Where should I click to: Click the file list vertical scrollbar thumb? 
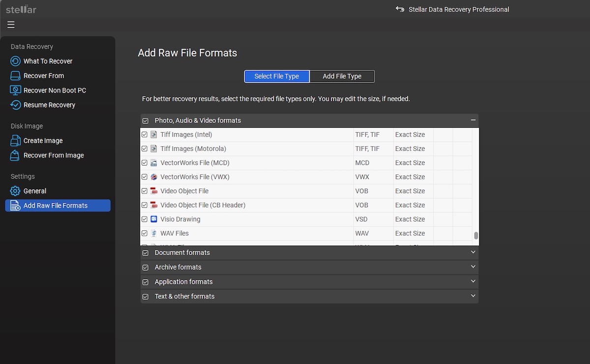pos(476,236)
